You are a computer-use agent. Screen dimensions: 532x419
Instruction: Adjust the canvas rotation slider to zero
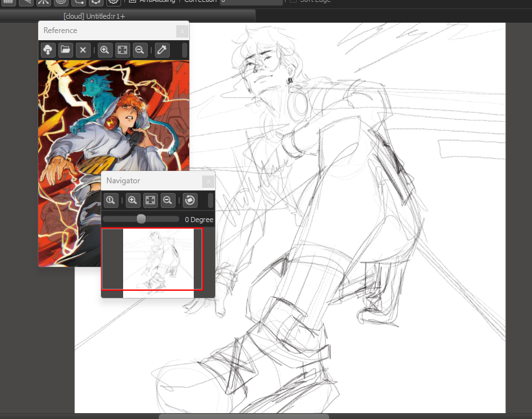(x=141, y=218)
